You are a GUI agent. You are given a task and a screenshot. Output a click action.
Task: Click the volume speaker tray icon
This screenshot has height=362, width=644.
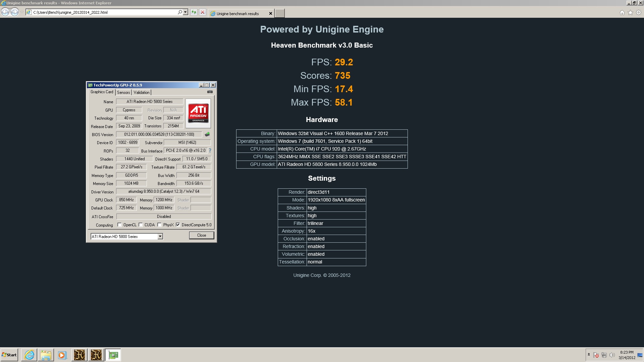point(612,355)
